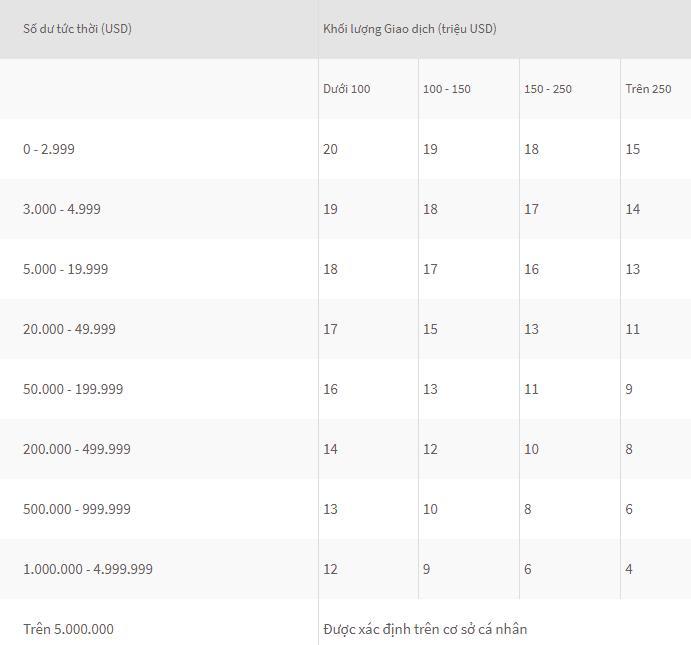The height and width of the screenshot is (645, 691).
Task: Click value 20 in the '0 - 2.999' row
Action: point(330,149)
